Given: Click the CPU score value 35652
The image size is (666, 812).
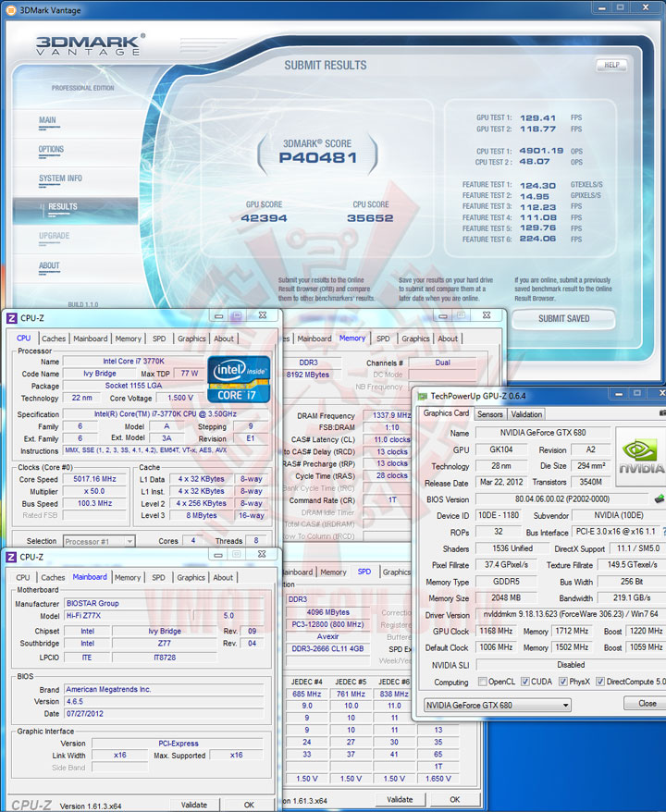Looking at the screenshot, I should (370, 218).
